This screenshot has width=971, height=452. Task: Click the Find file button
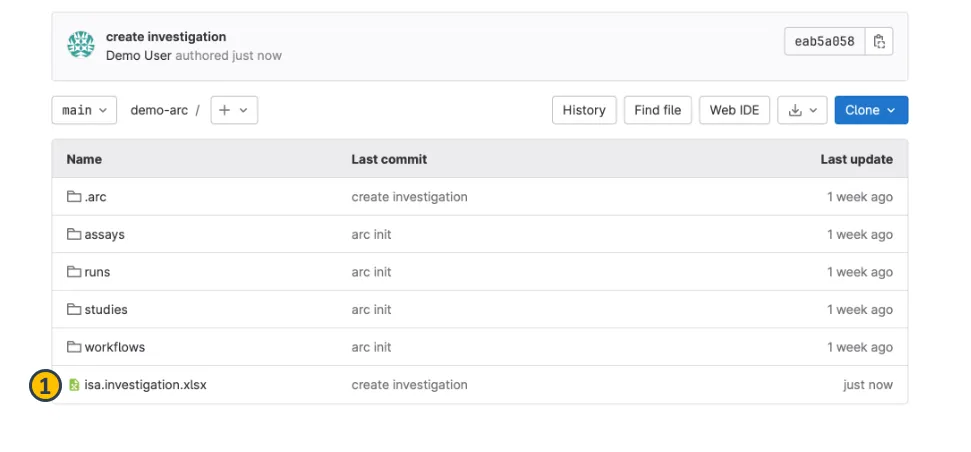(x=658, y=110)
